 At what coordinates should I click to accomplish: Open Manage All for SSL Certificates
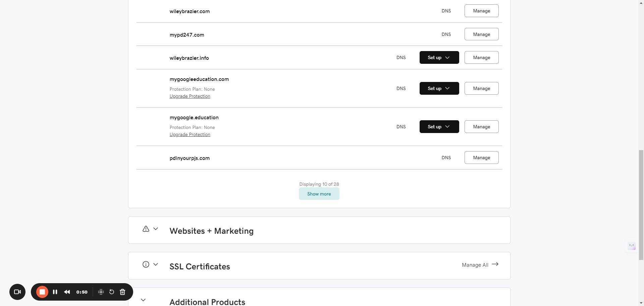(480, 265)
